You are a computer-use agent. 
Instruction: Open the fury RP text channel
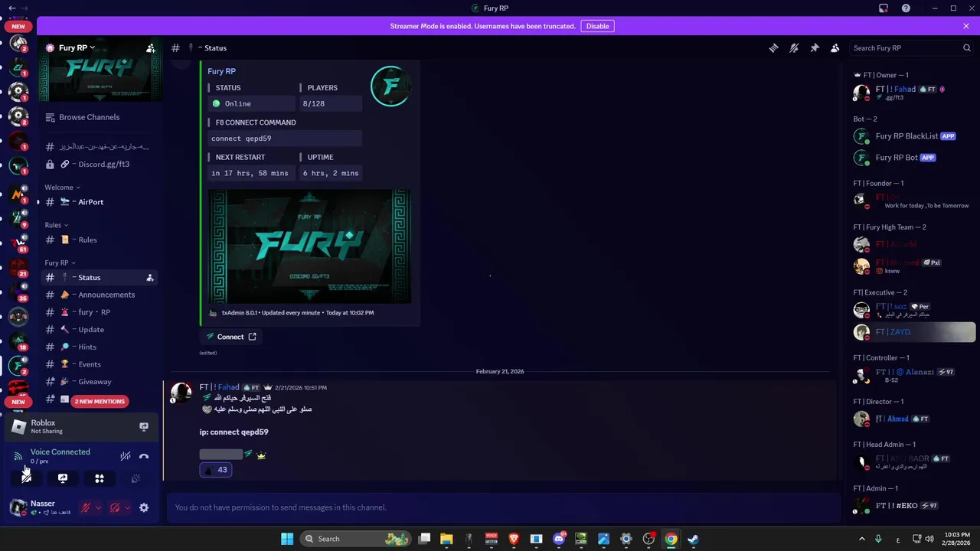(x=100, y=312)
